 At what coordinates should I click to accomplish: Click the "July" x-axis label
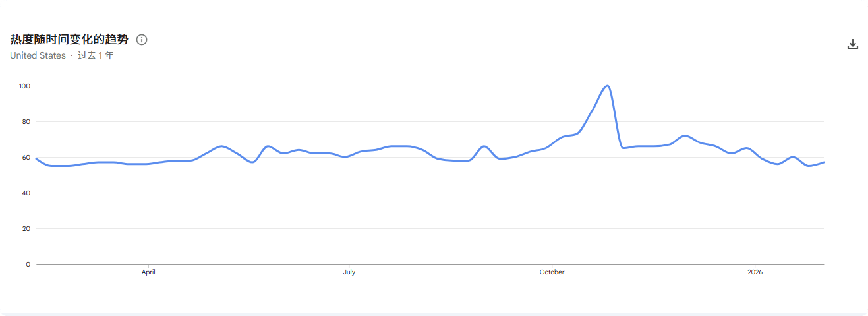coord(349,272)
